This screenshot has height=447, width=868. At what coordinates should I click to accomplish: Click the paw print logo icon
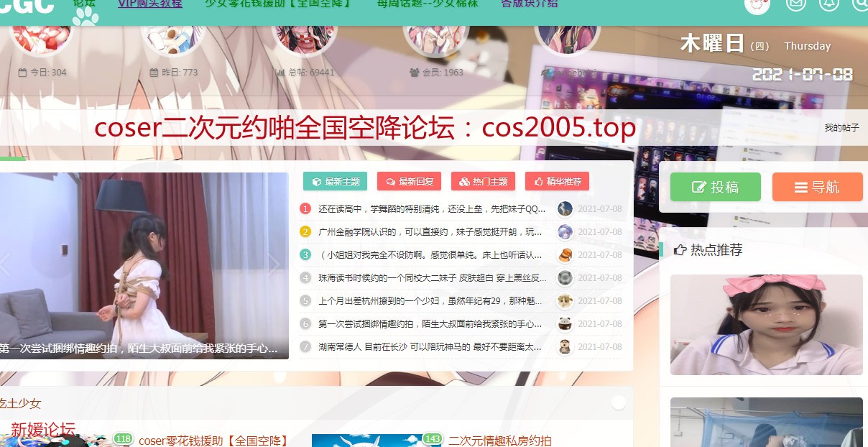coord(86,16)
